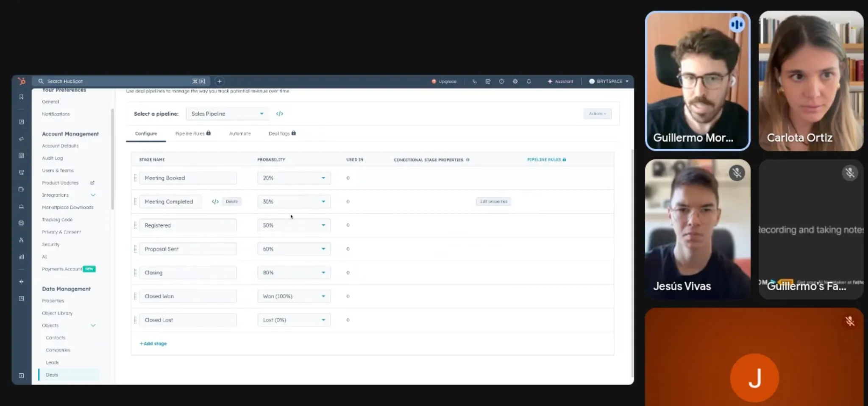Grab the drag handle of Proposal Sent stage

point(135,249)
